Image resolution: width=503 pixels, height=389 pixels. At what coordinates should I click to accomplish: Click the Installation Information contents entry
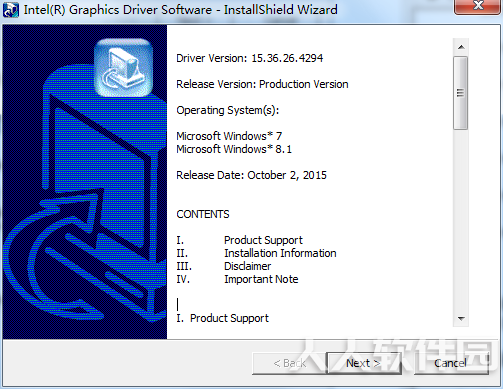tap(280, 253)
